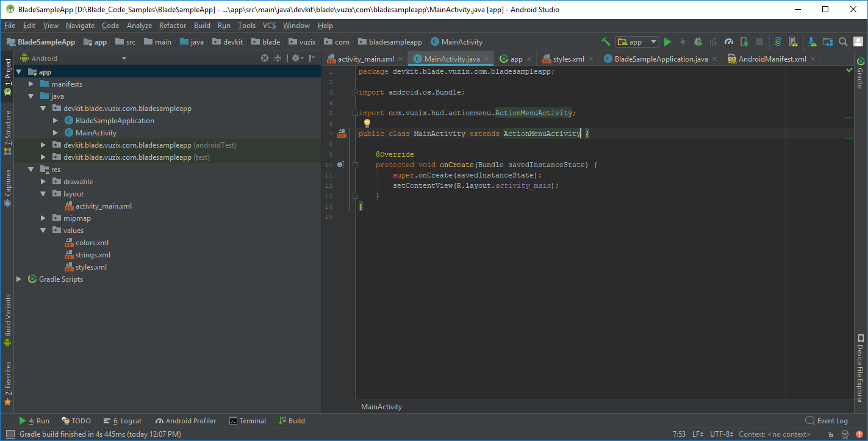Open the File menu
The image size is (868, 441).
[10, 26]
